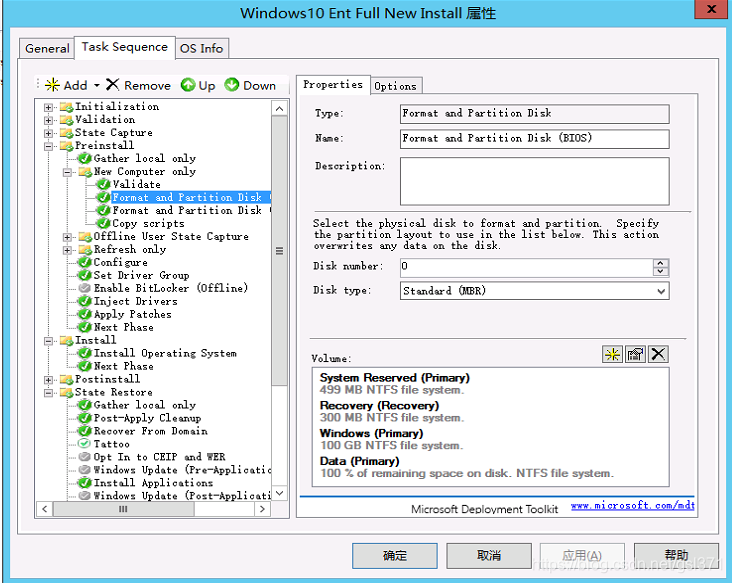Select Windows Update (Pre-Application) step
The image size is (732, 583).
[182, 470]
